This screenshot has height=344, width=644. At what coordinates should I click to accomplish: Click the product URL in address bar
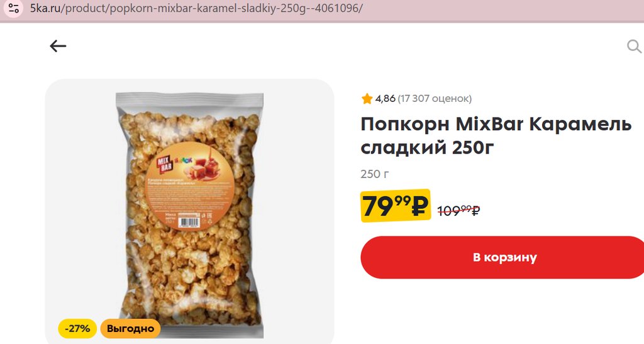196,8
